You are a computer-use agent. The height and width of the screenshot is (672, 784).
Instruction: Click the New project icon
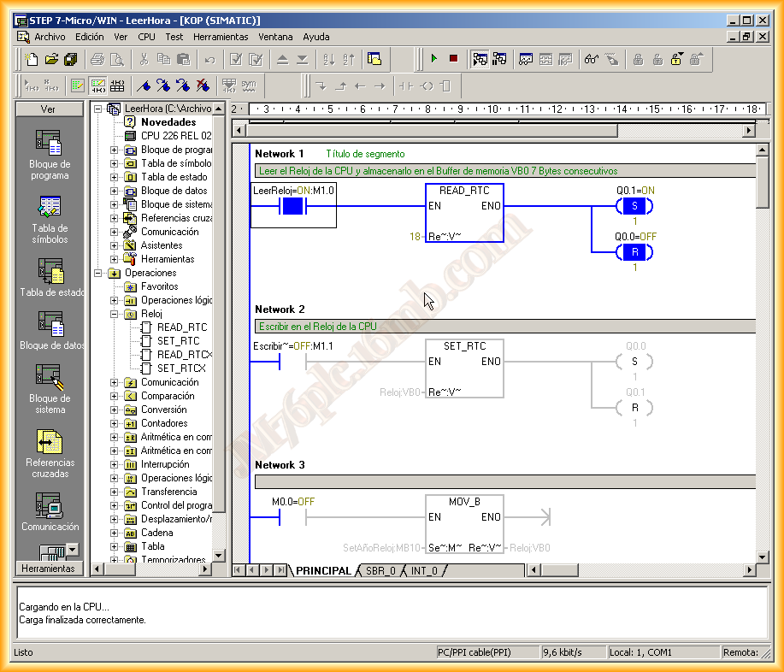[x=32, y=59]
